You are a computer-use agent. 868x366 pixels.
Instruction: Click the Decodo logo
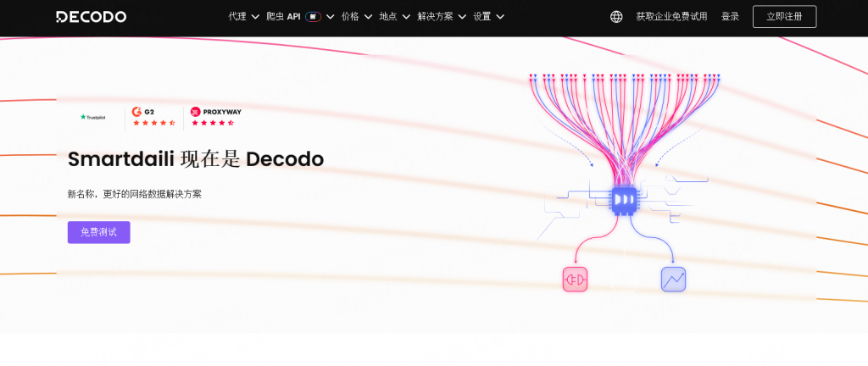coord(92,17)
